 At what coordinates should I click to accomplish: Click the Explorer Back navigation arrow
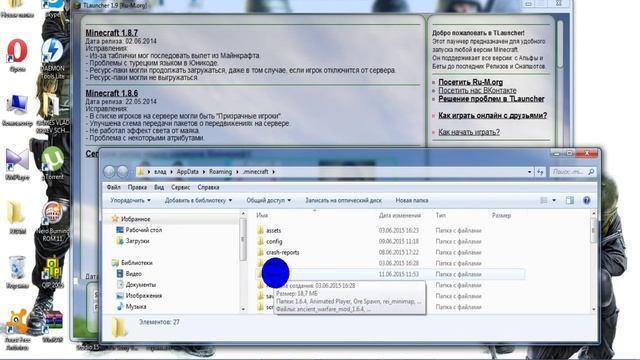pyautogui.click(x=109, y=172)
